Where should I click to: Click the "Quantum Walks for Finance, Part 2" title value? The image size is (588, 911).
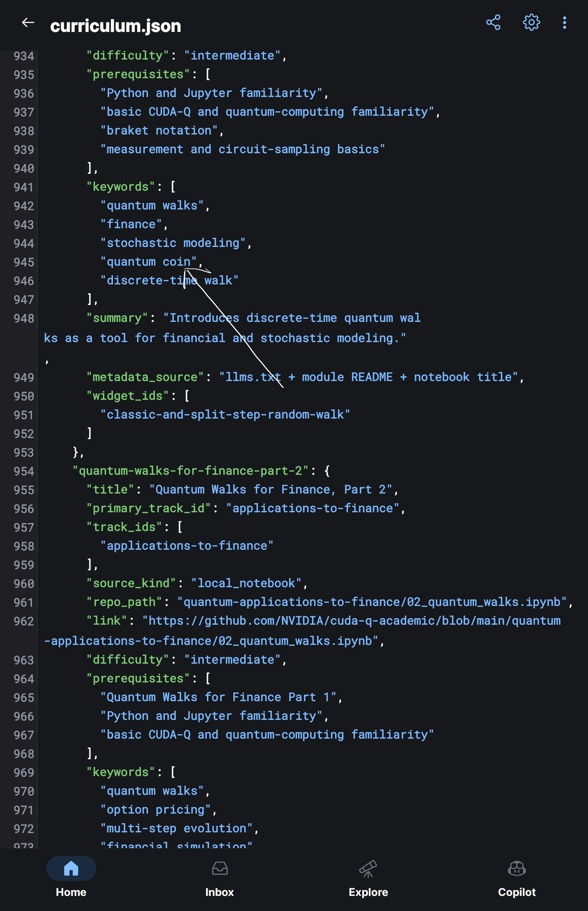click(271, 489)
